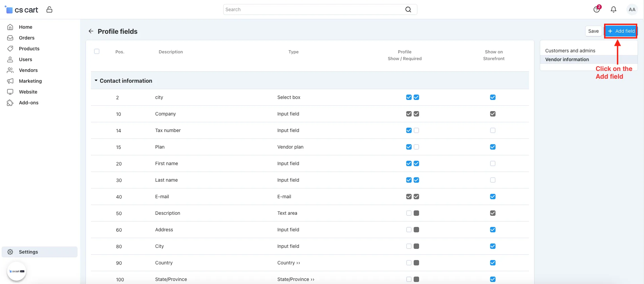
Task: Click the Home house icon
Action: tap(10, 27)
